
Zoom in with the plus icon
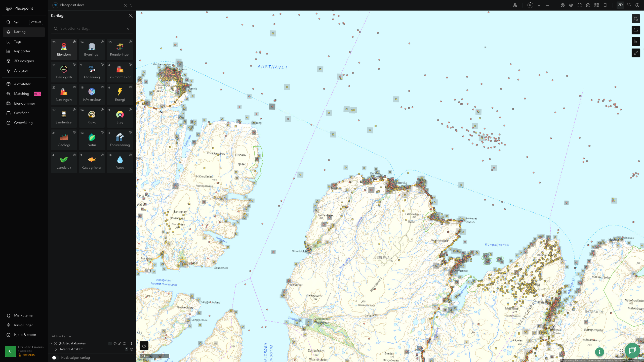539,5
